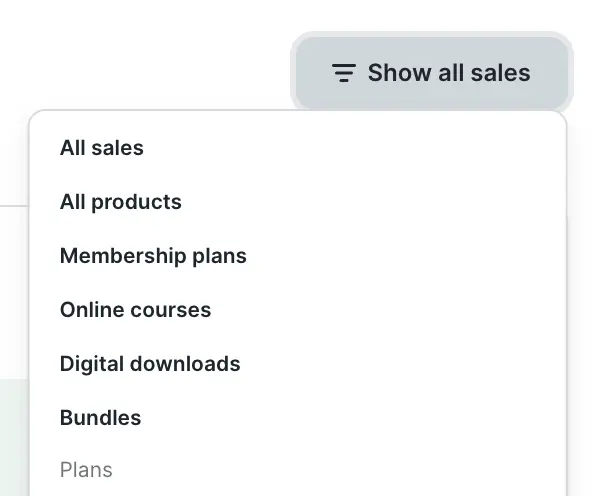
Task: Choose the All products option
Action: pos(121,202)
